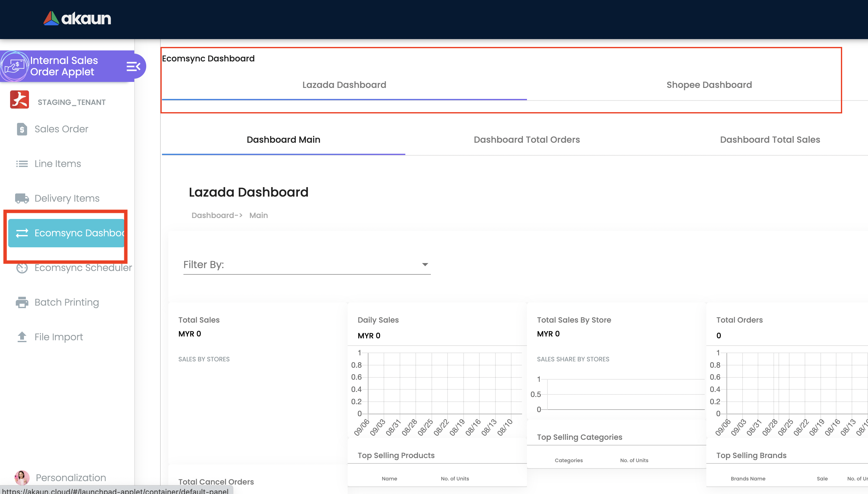Open Line Items list icon
This screenshot has width=868, height=494.
tap(22, 164)
